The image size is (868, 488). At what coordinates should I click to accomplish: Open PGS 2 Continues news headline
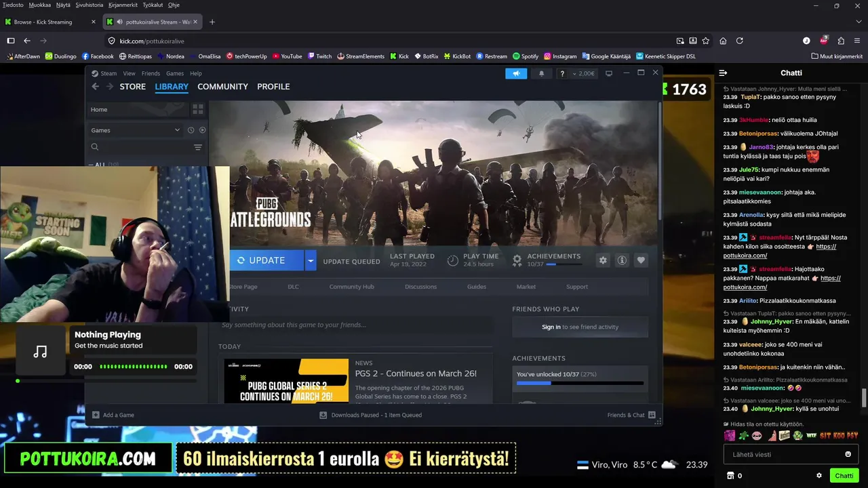[416, 373]
